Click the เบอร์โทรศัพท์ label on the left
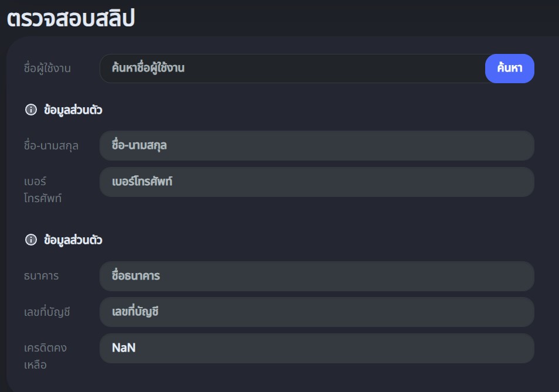 [x=43, y=190]
